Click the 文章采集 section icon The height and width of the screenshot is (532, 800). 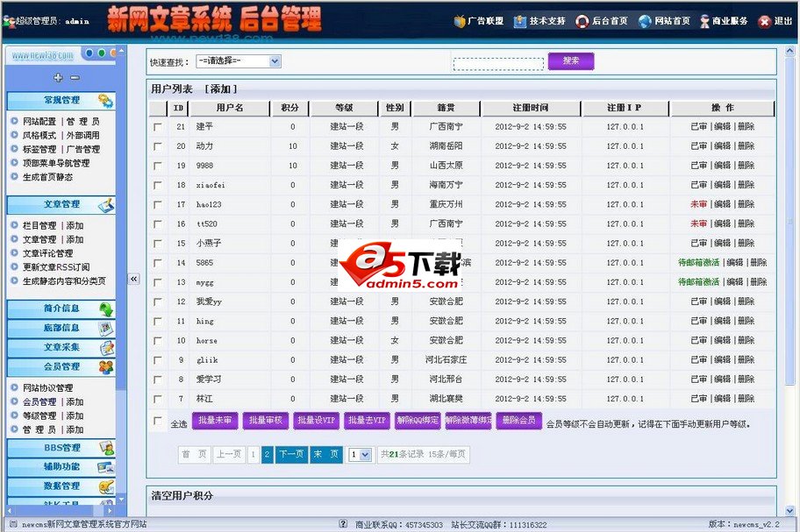point(105,348)
